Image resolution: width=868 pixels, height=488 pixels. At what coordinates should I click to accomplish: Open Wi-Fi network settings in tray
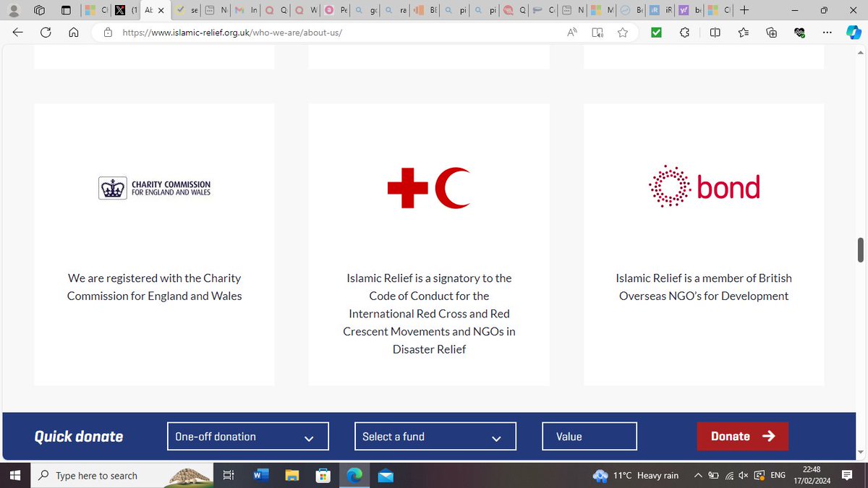(x=729, y=475)
